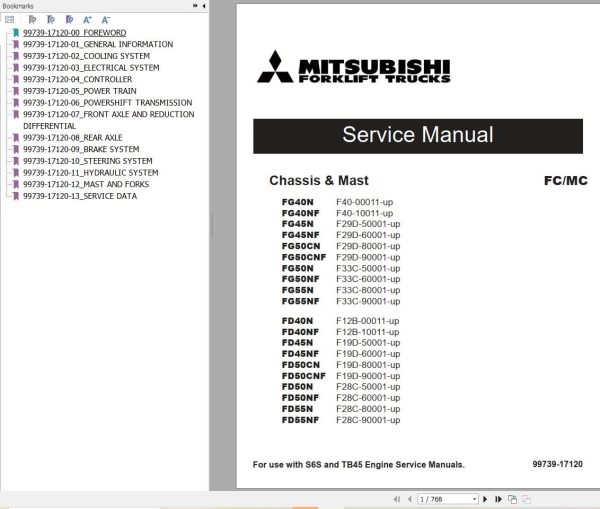This screenshot has width=600, height=509.
Task: Select the 10_STEERING SYSTEM bookmark
Action: click(x=88, y=161)
